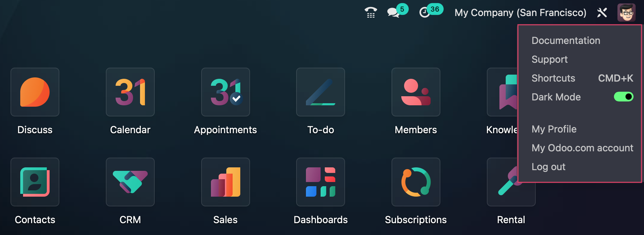Click the Discuss label text
Image resolution: width=644 pixels, height=235 pixels.
coord(35,130)
